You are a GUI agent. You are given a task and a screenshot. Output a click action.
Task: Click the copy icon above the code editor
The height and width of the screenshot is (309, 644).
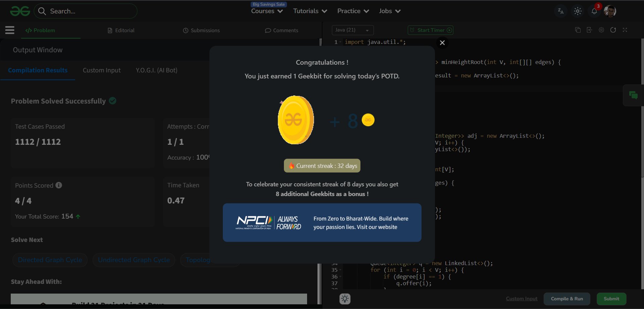coord(578,30)
